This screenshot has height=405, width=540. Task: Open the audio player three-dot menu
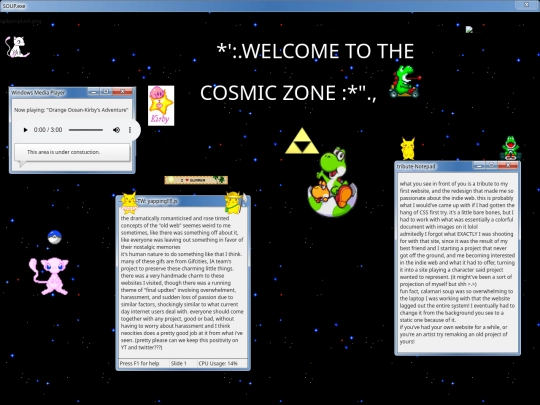click(x=130, y=130)
